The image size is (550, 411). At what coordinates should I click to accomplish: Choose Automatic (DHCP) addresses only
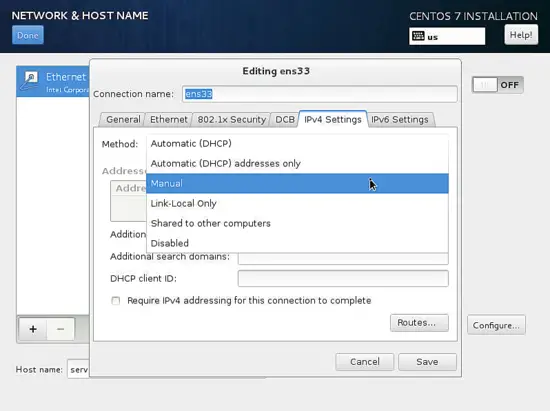pyautogui.click(x=297, y=163)
